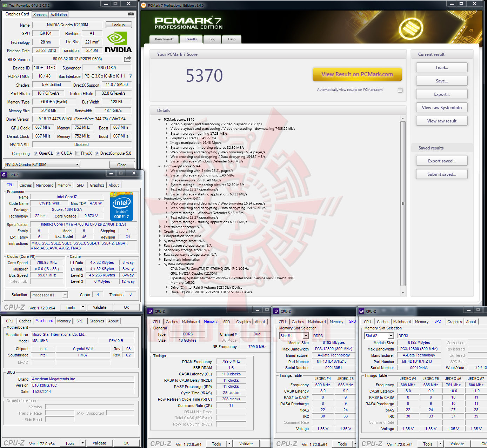Click the Export saved... button
The image size is (487, 448).
[442, 161]
